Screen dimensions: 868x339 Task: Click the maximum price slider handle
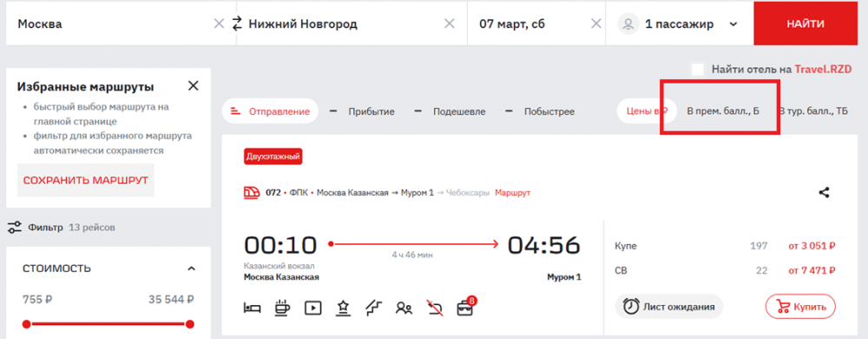point(190,324)
